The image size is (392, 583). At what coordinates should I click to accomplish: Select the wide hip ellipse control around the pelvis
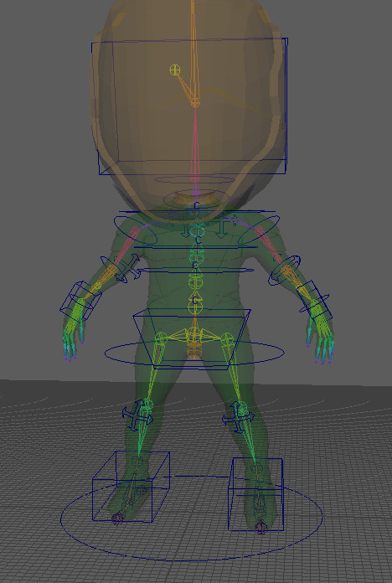[x=194, y=353]
